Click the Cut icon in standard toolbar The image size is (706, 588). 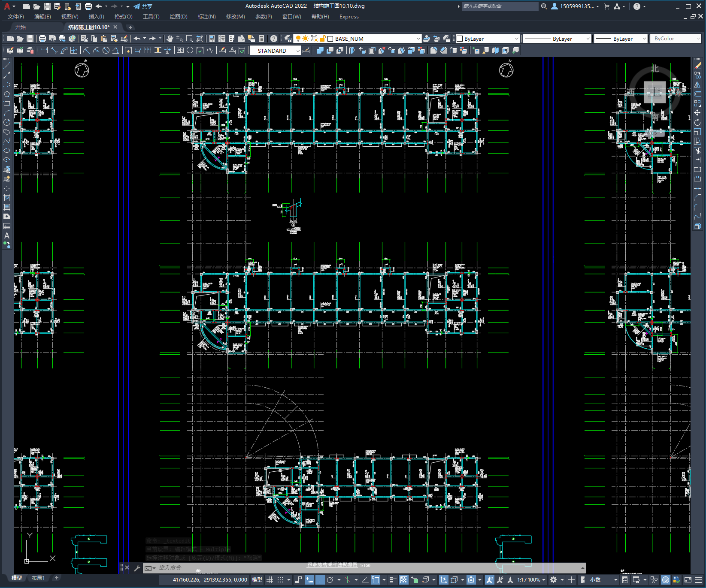coord(85,39)
